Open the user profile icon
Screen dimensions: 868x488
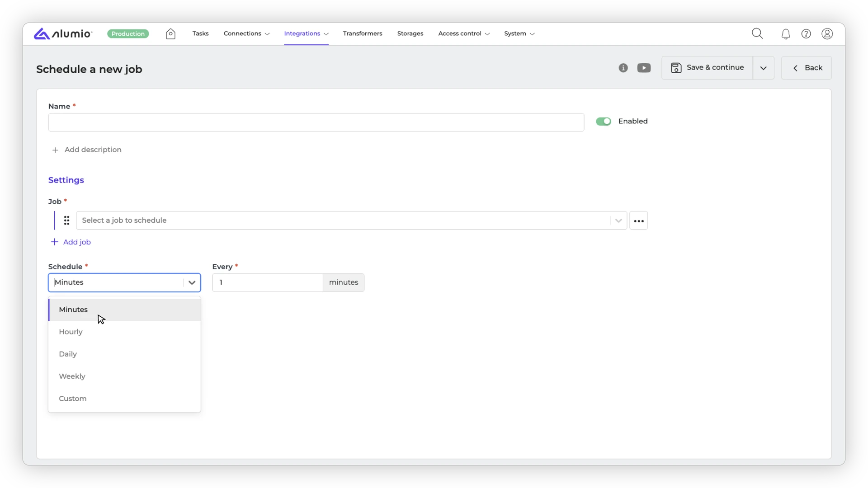coord(827,34)
